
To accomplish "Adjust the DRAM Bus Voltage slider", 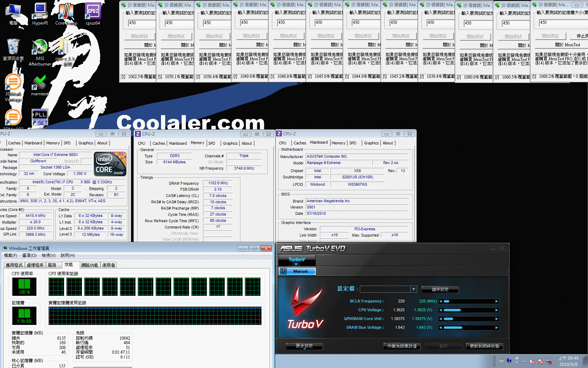I will point(469,328).
